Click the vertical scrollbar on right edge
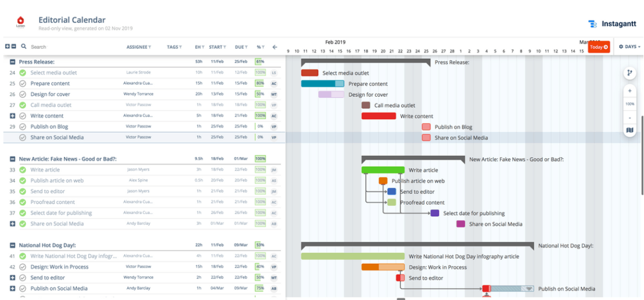The image size is (644, 300). (x=642, y=155)
